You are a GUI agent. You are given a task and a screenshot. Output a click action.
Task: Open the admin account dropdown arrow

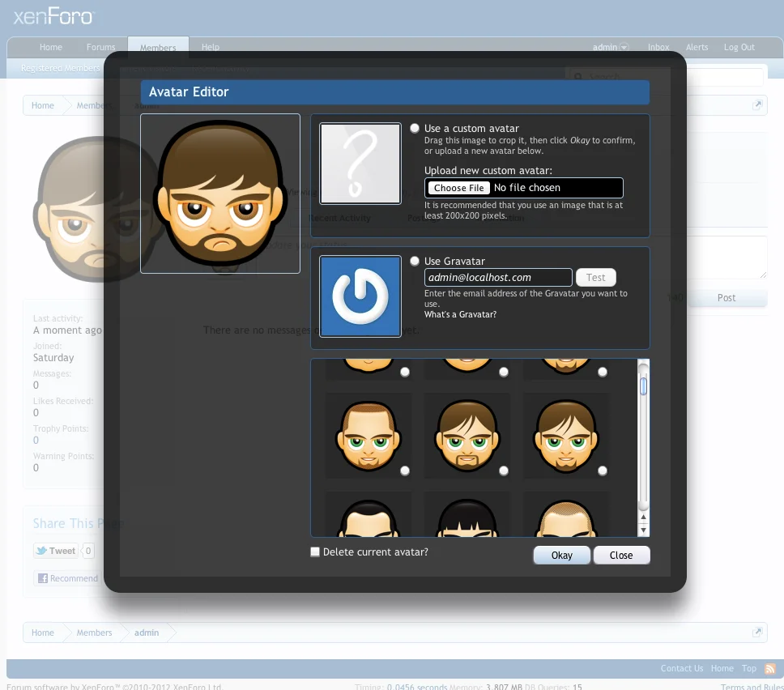point(624,47)
